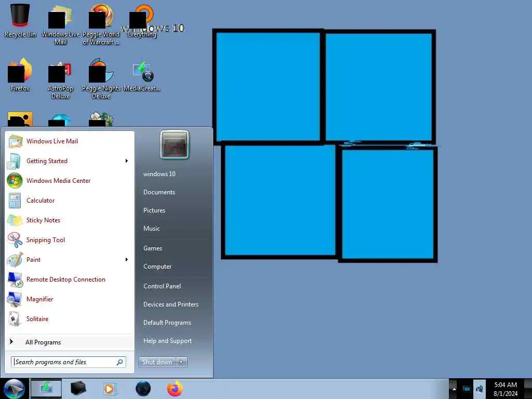Open the dark globe taskbar icon
The width and height of the screenshot is (532, 399).
(143, 389)
